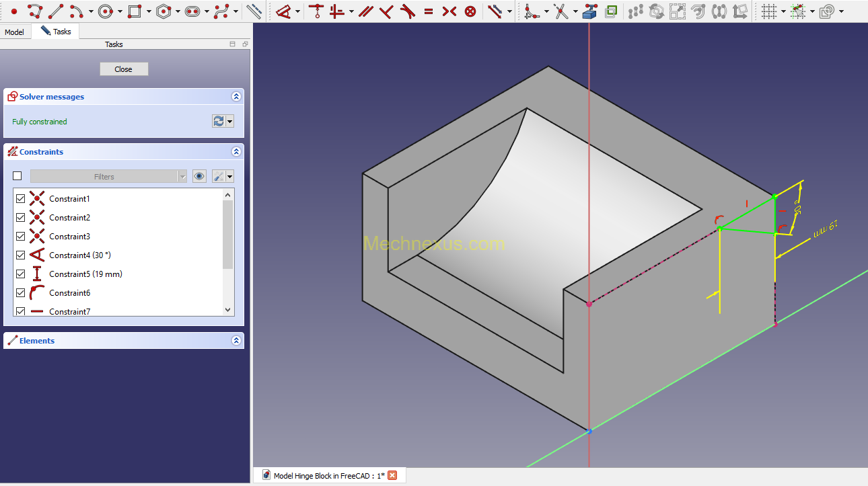Apply the Parallel constraint
868x486 pixels.
365,11
